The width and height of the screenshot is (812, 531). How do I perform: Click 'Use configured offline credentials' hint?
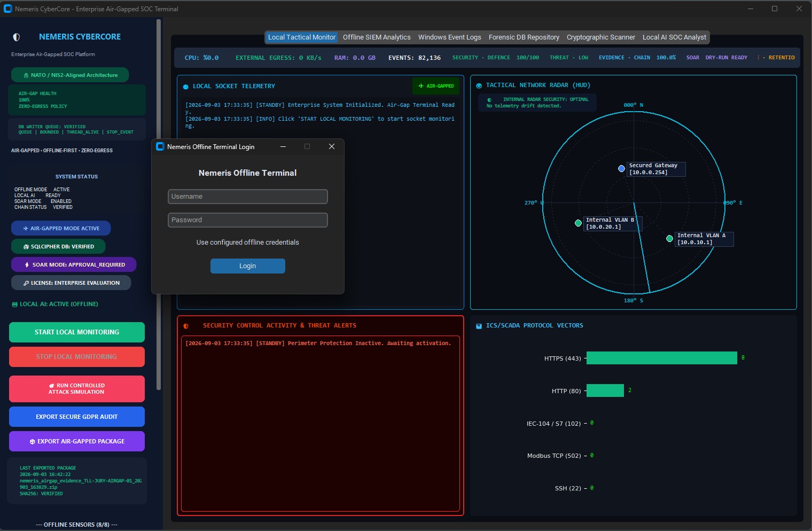coord(247,243)
